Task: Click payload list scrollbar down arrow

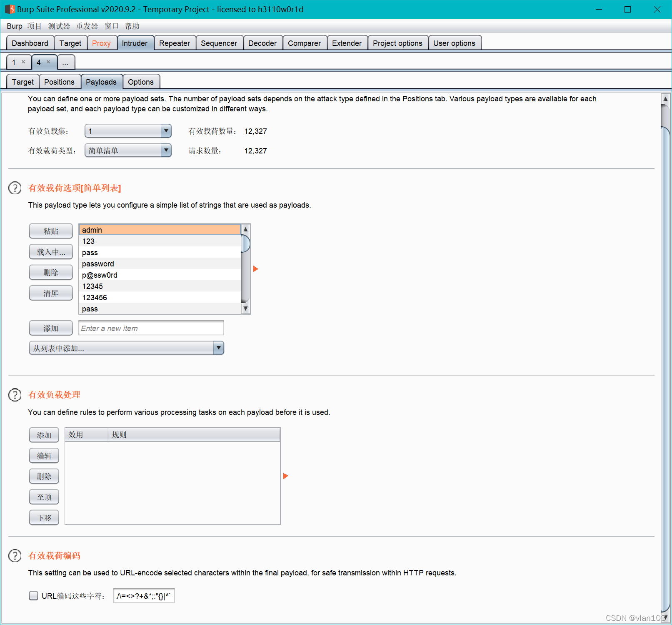Action: tap(246, 309)
